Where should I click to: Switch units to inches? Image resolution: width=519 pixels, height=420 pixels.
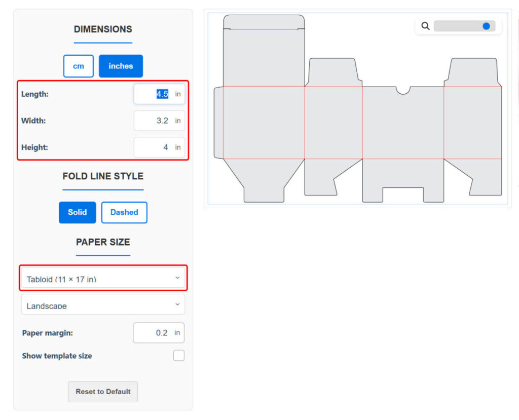pyautogui.click(x=121, y=66)
